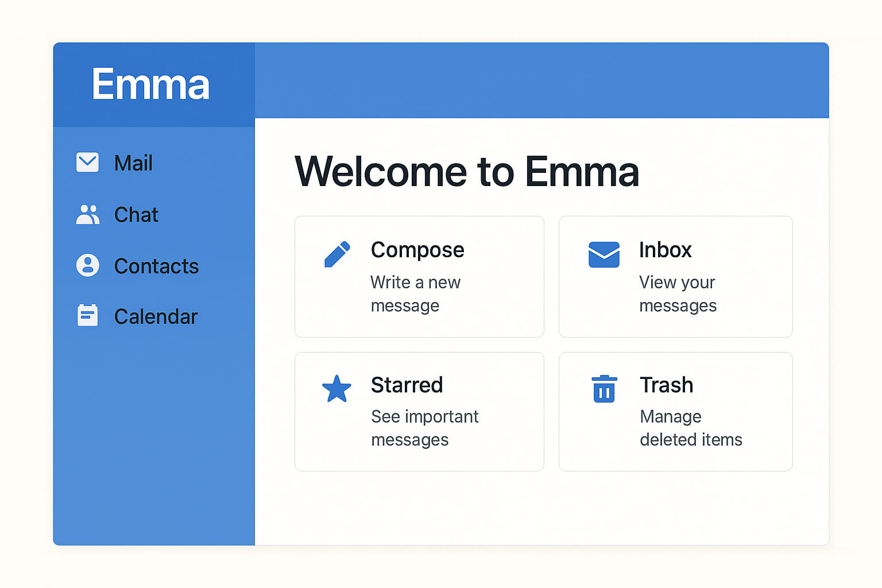882x588 pixels.
Task: Select the Mail envelope icon in sidebar
Action: (x=87, y=163)
